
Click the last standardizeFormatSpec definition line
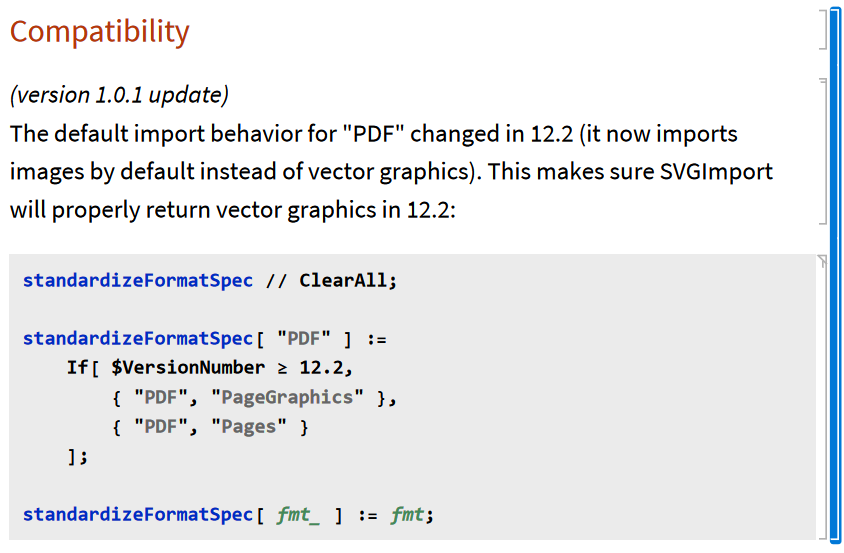(x=228, y=515)
